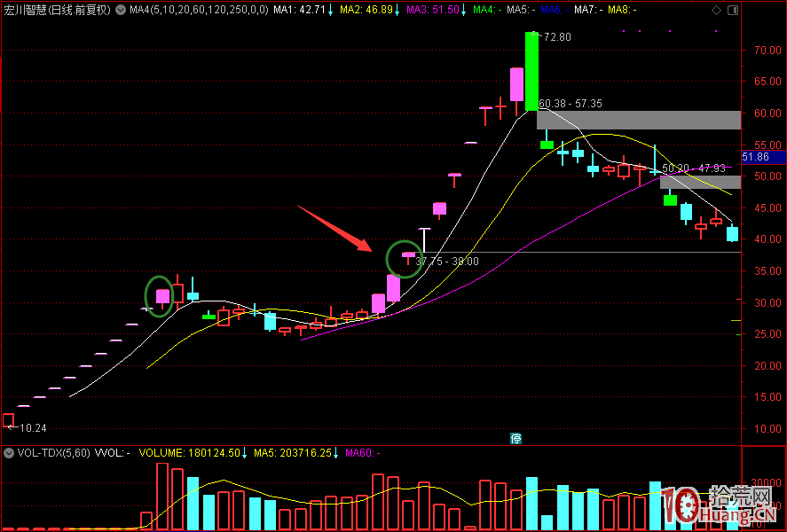Click the down arrow after MA1: 42.71

tap(330, 10)
